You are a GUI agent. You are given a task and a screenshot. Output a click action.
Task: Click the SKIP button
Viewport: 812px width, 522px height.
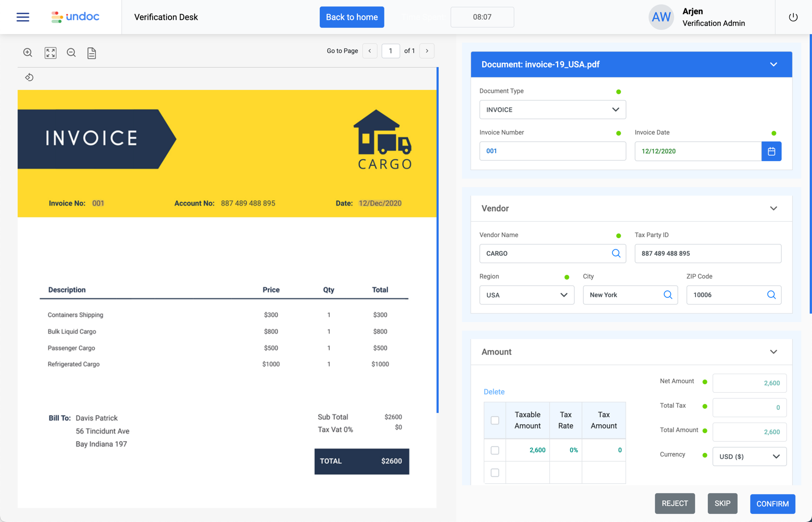click(722, 503)
